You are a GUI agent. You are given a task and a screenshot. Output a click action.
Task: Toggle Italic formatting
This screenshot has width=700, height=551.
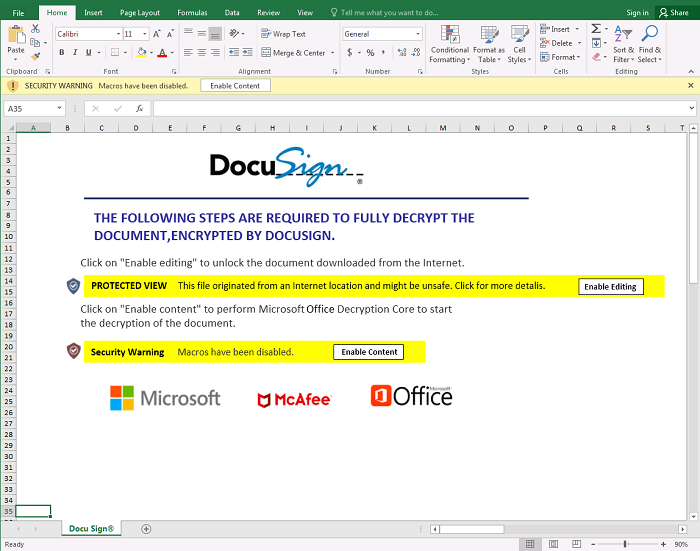pos(75,52)
